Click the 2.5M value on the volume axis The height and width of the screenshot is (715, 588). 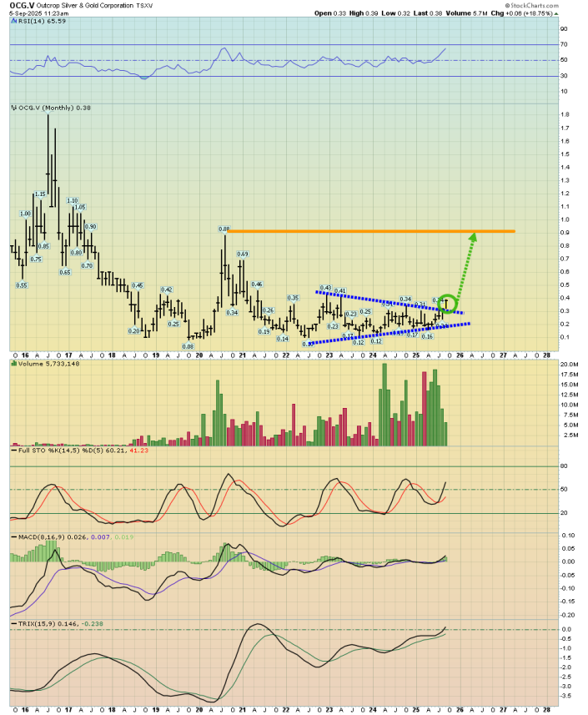571,436
